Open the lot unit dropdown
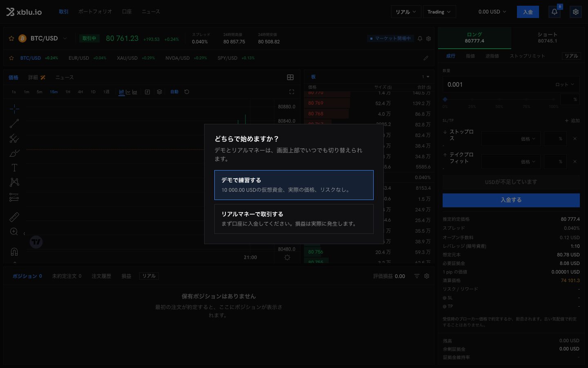 pyautogui.click(x=565, y=85)
